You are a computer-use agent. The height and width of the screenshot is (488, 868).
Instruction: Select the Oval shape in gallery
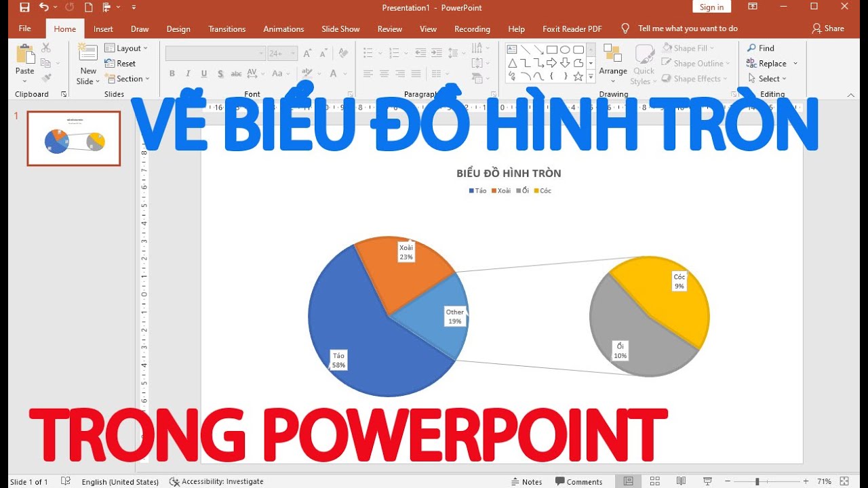tap(565, 49)
